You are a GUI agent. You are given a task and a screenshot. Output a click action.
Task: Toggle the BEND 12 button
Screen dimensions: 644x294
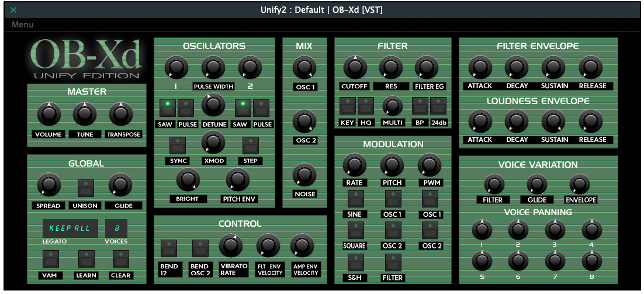tap(169, 249)
